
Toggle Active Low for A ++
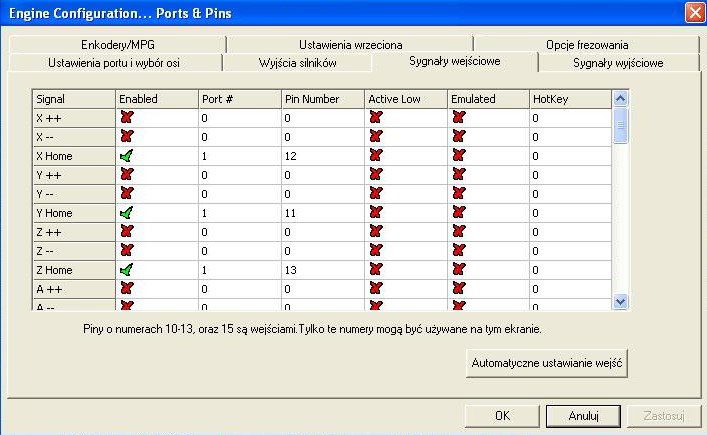376,288
